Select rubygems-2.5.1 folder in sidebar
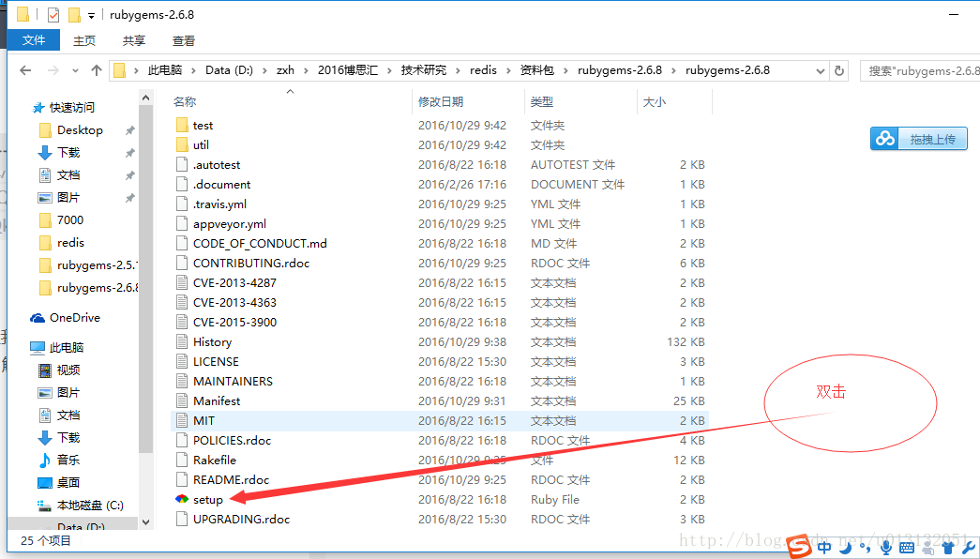 [96, 265]
